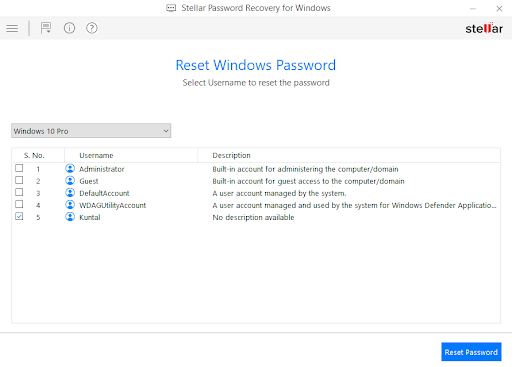Click the Kuntal user avatar icon
512x367 pixels.
click(x=70, y=217)
